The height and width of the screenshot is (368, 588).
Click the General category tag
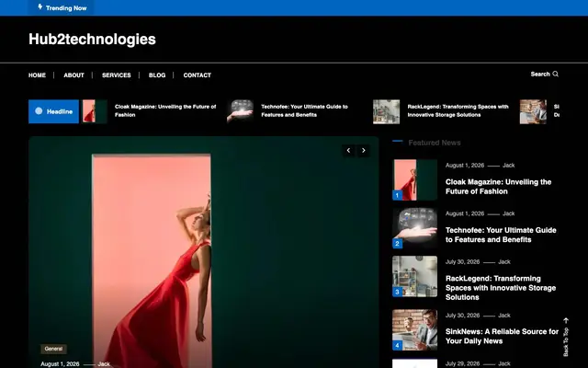coord(53,349)
